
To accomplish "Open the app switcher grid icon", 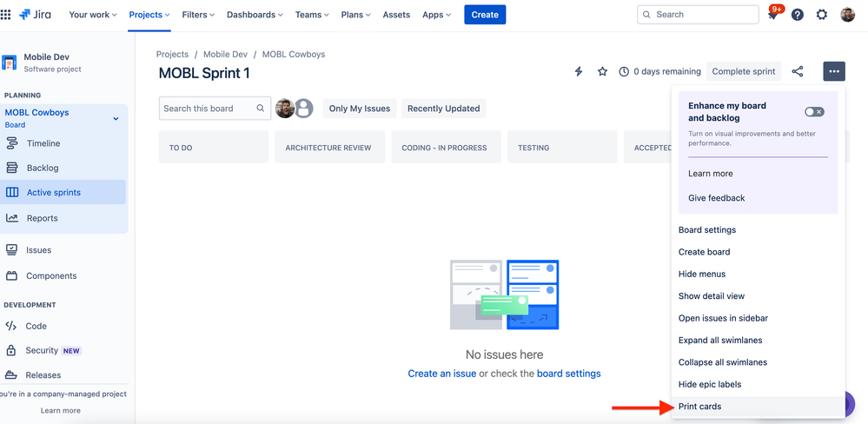I will (x=5, y=15).
